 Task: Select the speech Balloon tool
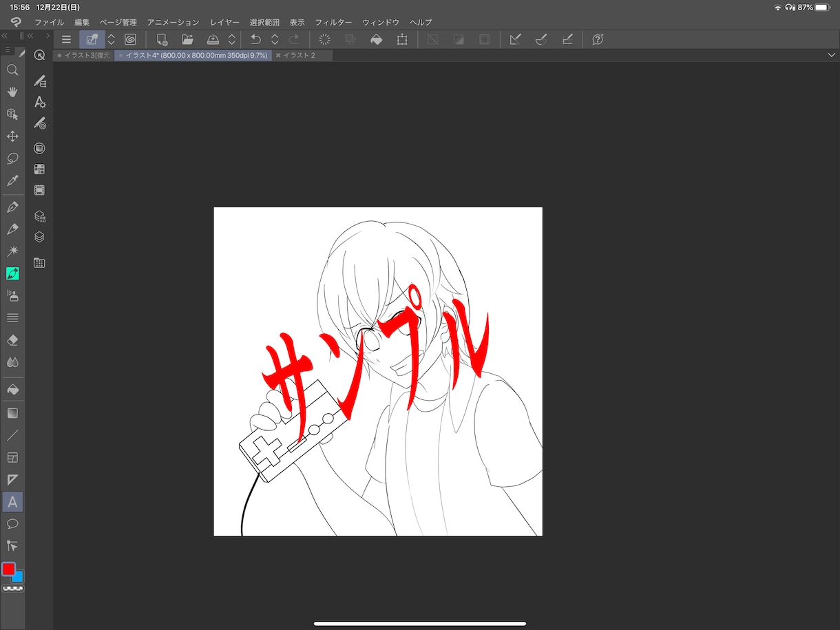coord(12,524)
